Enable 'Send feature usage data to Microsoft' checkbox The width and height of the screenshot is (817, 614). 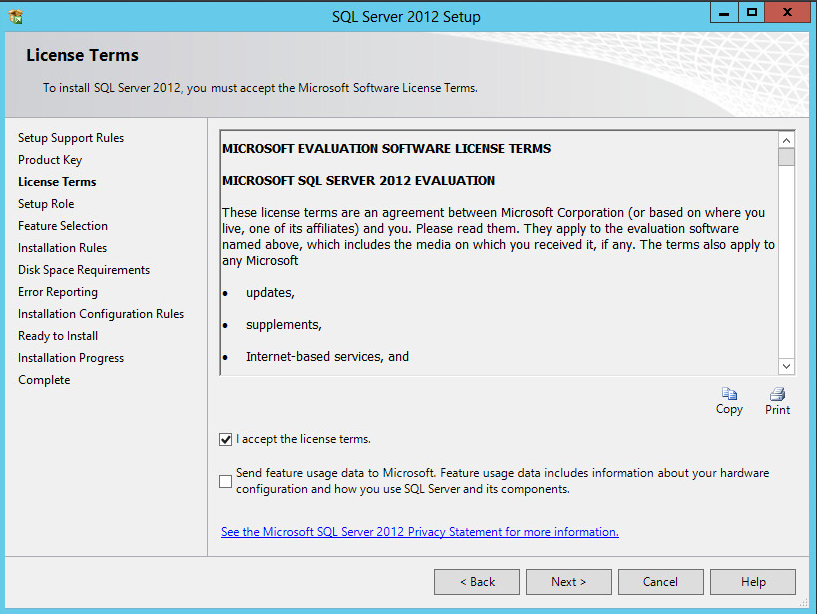pos(226,481)
